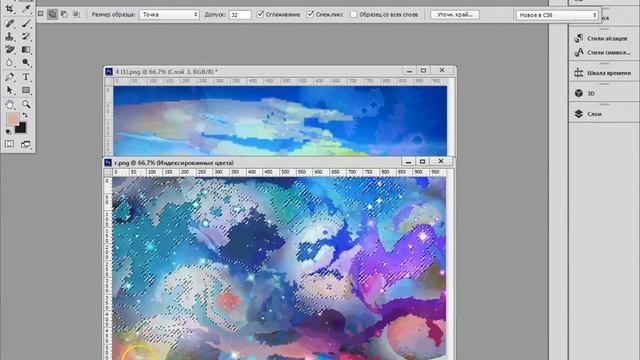
Task: Close the 4 (1).png document window
Action: [x=442, y=71]
